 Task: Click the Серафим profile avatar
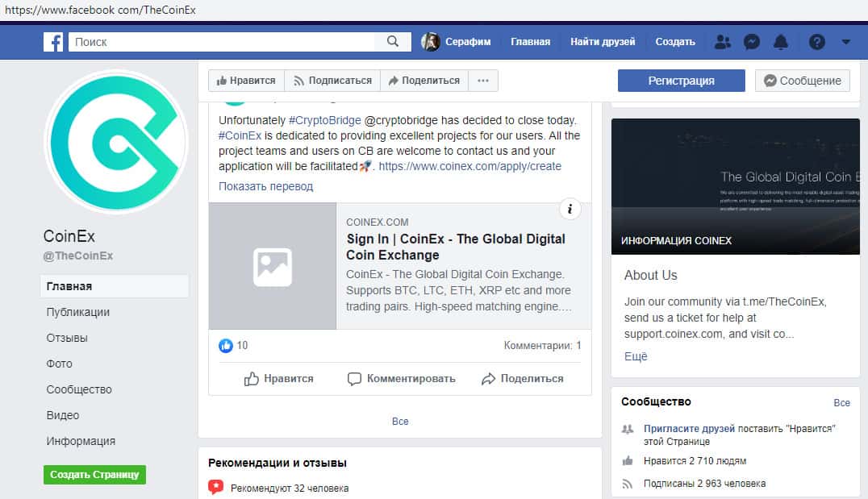click(x=430, y=41)
